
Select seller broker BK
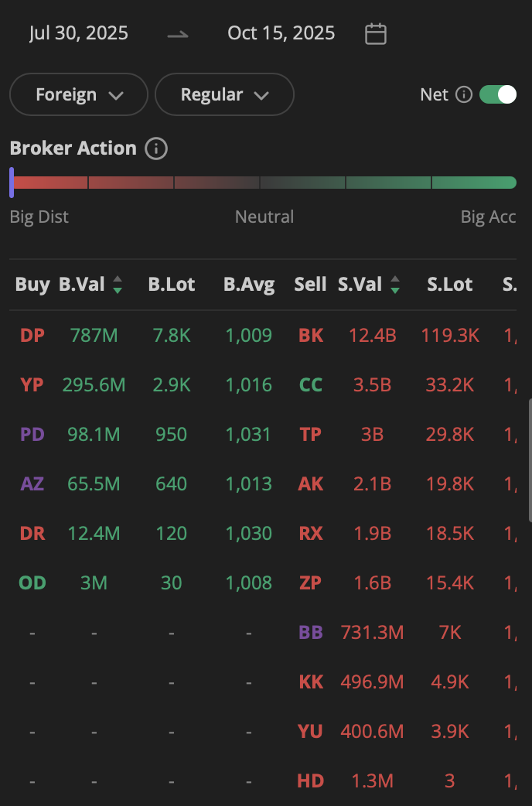[x=311, y=335]
